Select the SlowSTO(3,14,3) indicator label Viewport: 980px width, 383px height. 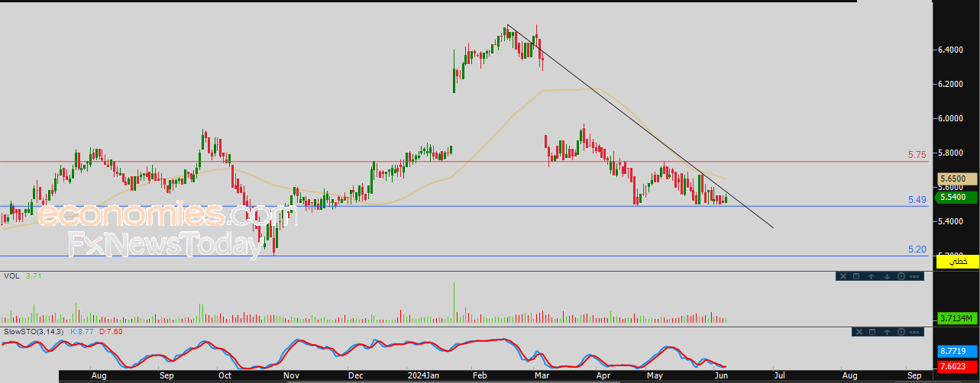pyautogui.click(x=34, y=331)
